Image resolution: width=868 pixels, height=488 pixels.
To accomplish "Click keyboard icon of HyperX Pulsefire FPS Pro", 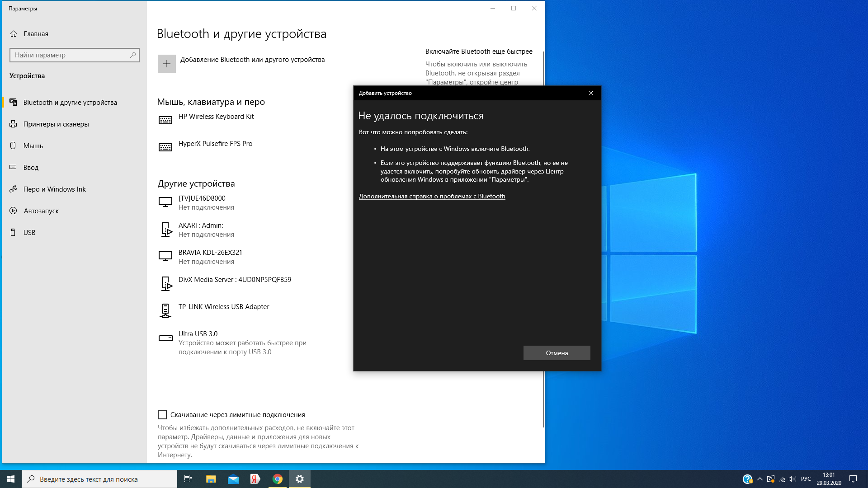I will pyautogui.click(x=165, y=147).
